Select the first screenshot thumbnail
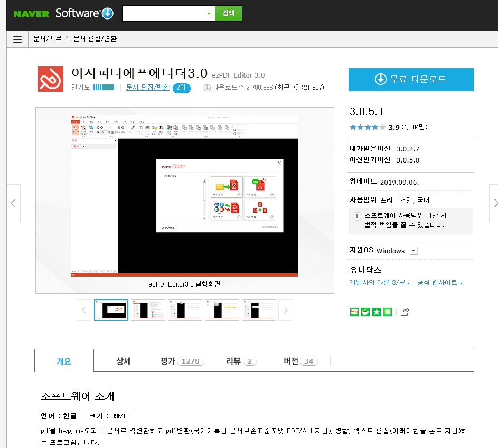The height and width of the screenshot is (448, 498). [111, 310]
